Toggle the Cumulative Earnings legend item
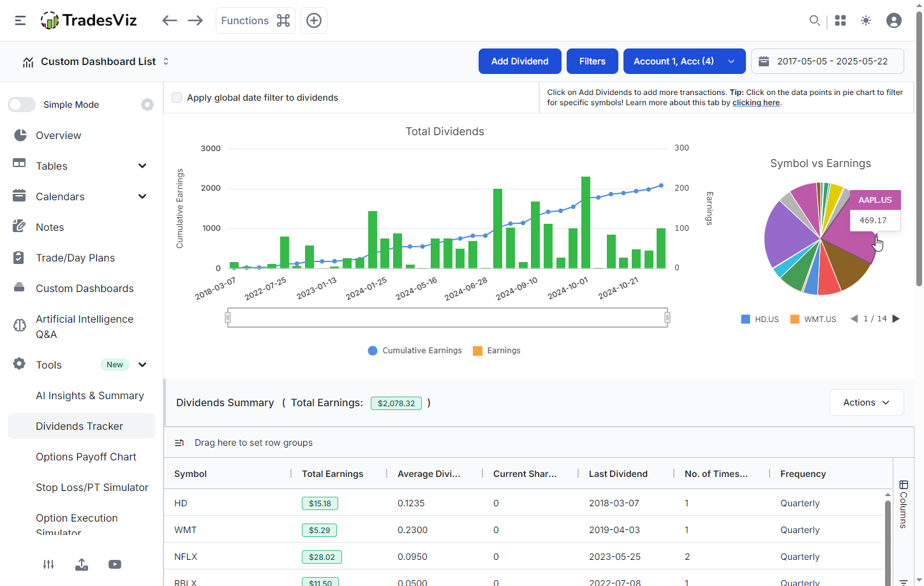924x586 pixels. pos(415,350)
